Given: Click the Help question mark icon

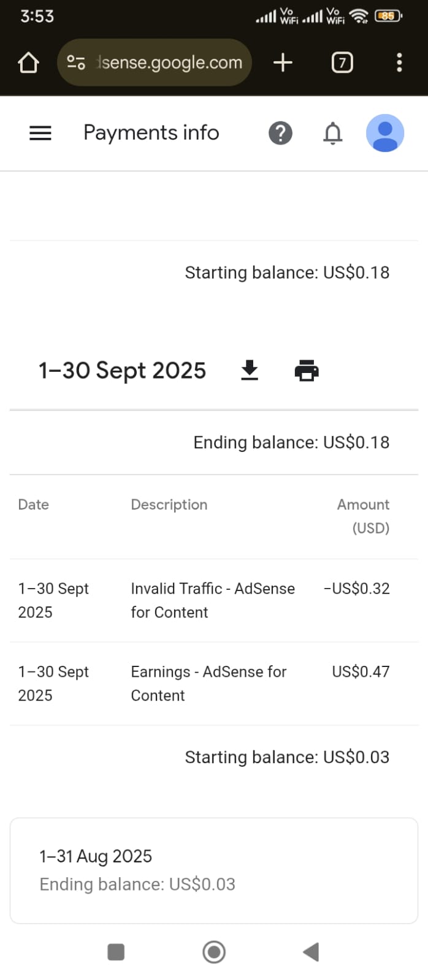Looking at the screenshot, I should [281, 133].
